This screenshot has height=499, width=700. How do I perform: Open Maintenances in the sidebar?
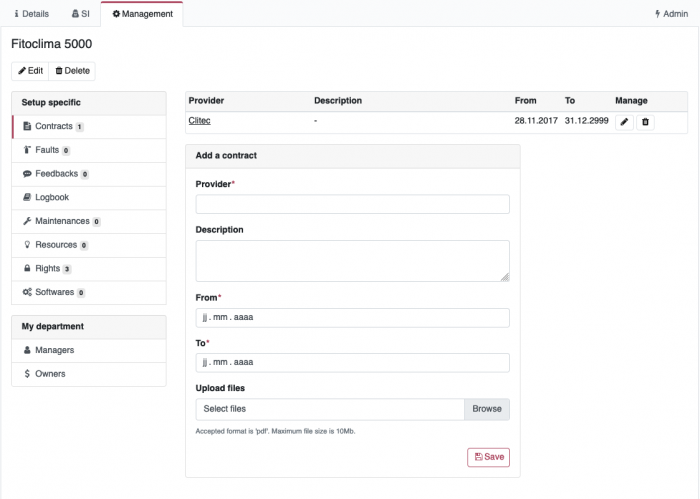click(x=61, y=221)
